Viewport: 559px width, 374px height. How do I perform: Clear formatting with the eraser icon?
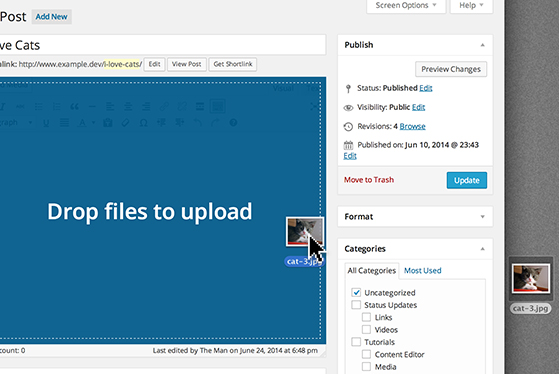click(x=125, y=123)
